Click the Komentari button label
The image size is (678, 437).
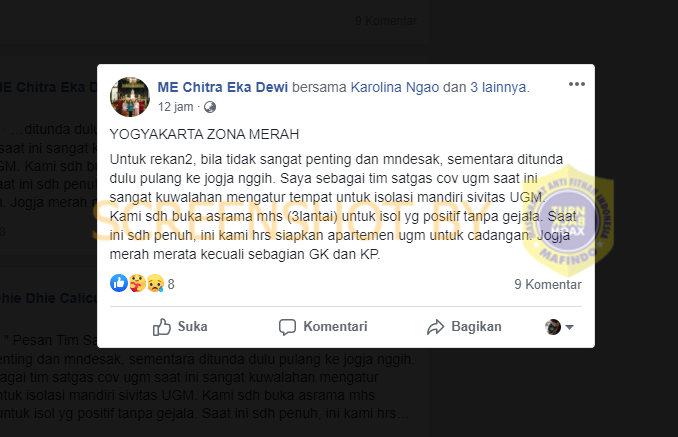[x=335, y=326]
